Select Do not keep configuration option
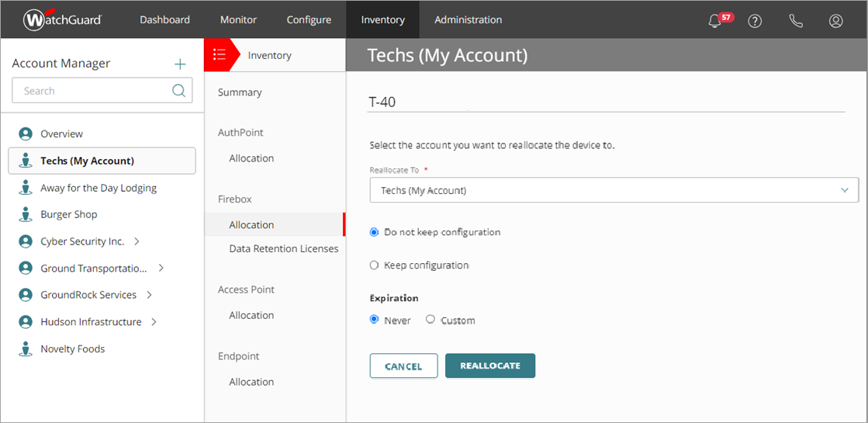 [x=375, y=232]
